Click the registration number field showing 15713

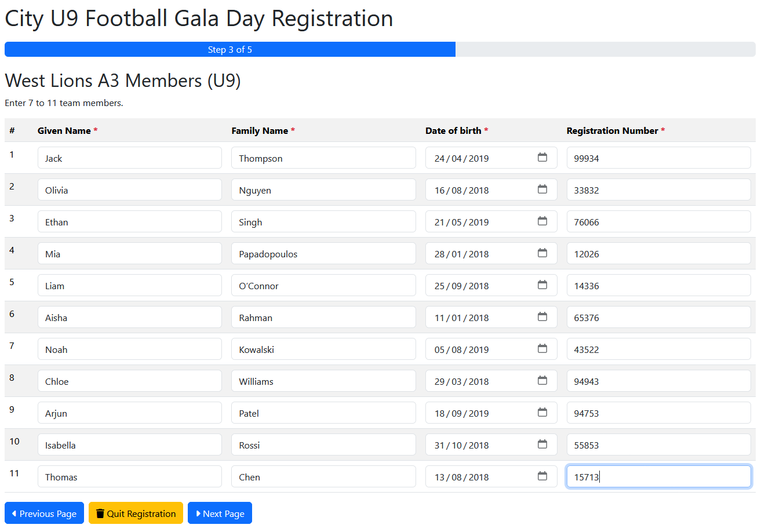click(x=658, y=477)
